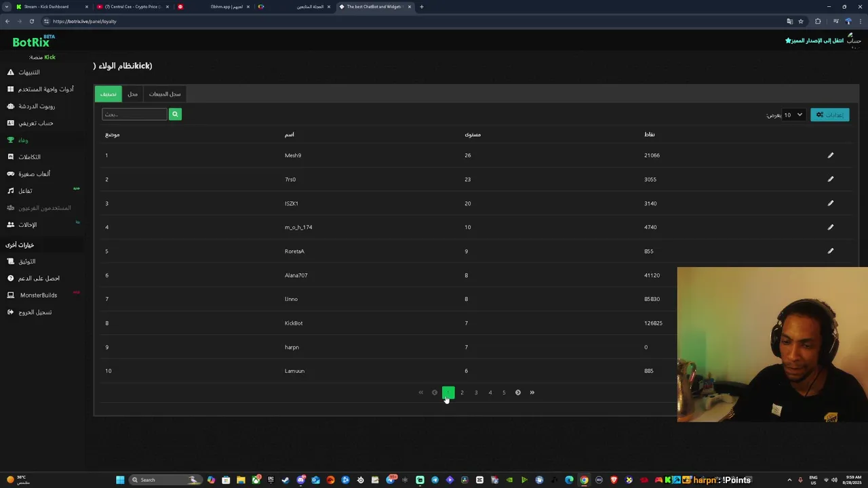Go to page 4
Screen dimensions: 868x488
490,392
